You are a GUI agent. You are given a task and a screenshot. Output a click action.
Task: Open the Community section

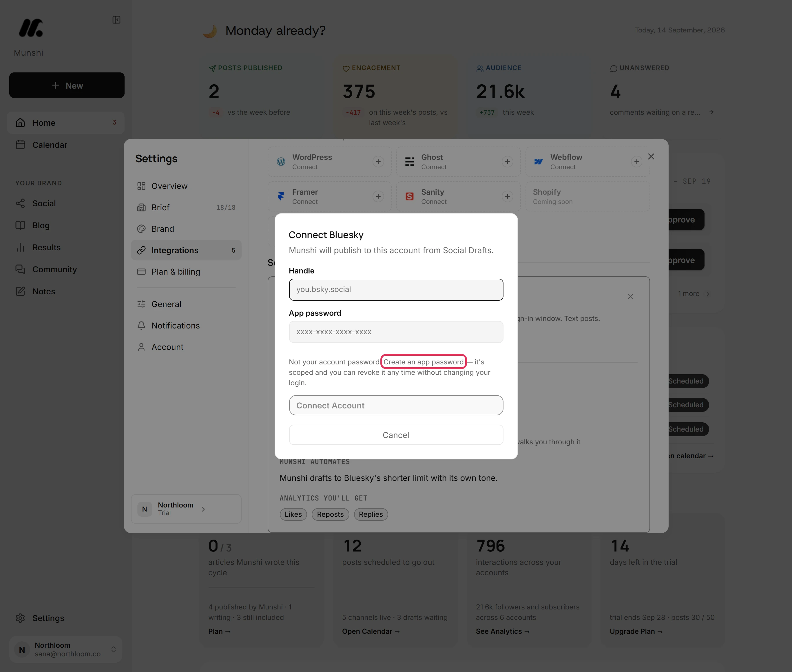tap(65, 269)
